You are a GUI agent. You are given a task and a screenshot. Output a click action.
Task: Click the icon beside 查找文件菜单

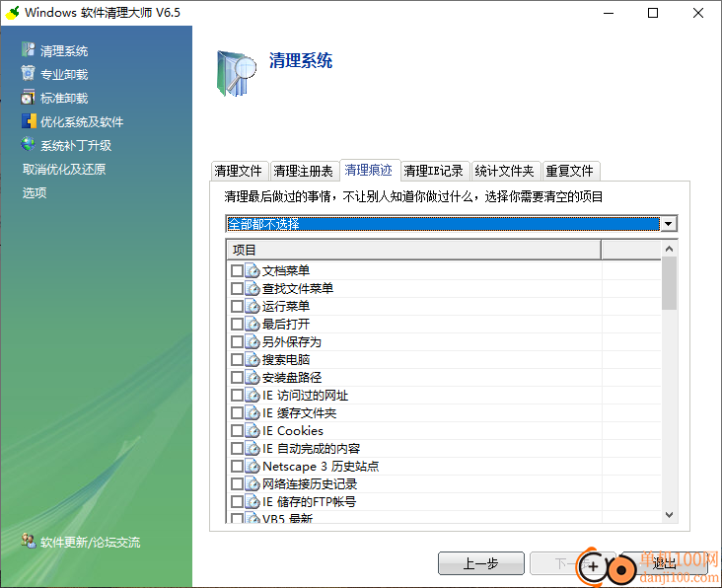(x=253, y=289)
